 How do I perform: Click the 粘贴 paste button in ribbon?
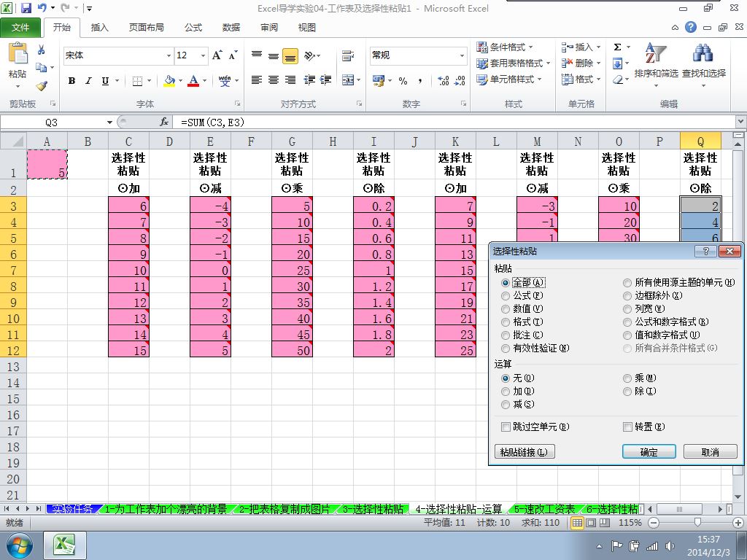click(18, 65)
